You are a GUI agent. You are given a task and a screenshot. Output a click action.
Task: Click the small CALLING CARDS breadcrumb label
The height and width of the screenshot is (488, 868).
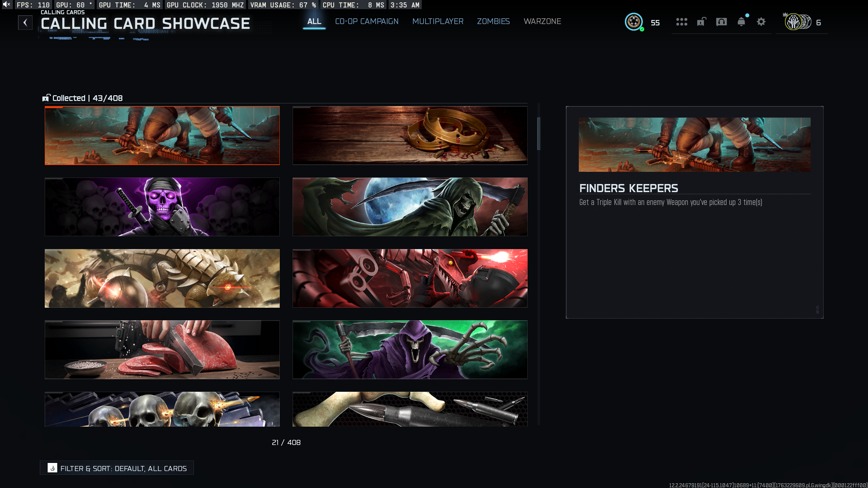tap(63, 12)
